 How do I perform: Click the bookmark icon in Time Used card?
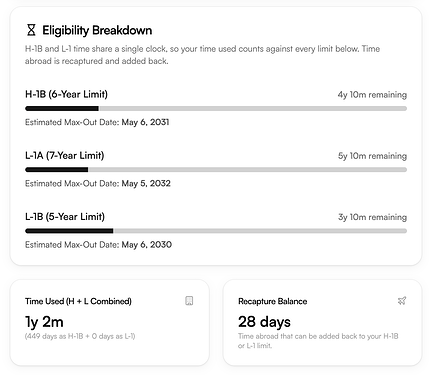click(x=189, y=301)
